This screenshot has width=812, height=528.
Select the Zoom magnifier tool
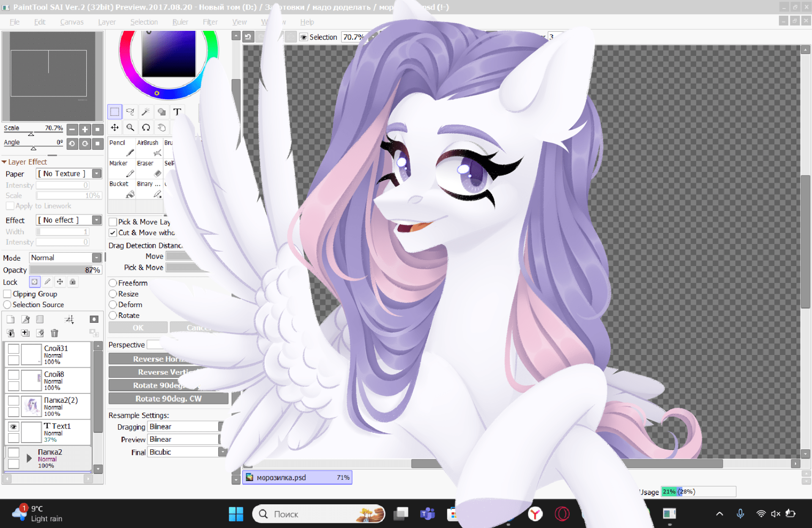coord(130,127)
